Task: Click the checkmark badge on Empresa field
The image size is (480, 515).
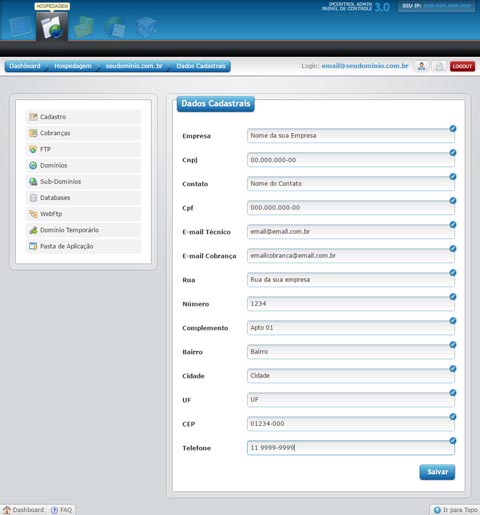Action: (x=453, y=128)
